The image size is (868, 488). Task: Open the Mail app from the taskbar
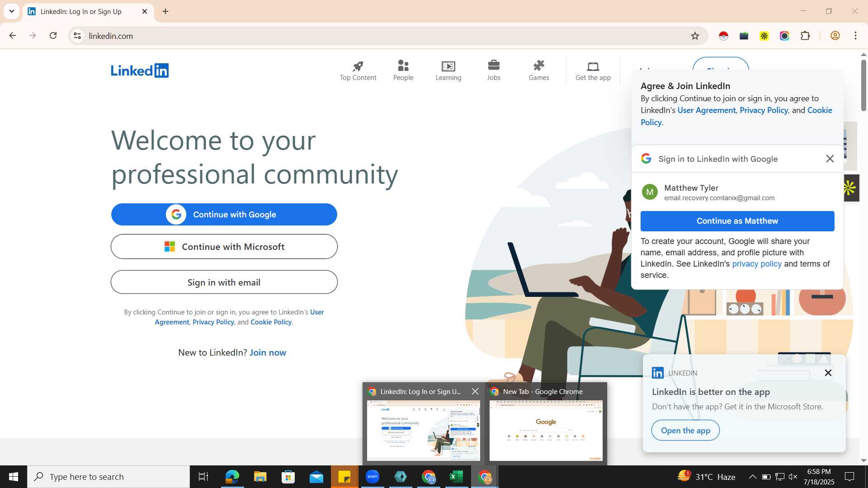click(x=316, y=477)
